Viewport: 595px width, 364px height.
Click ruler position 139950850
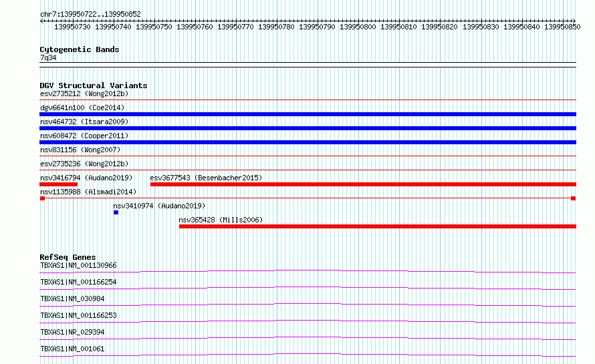[562, 27]
